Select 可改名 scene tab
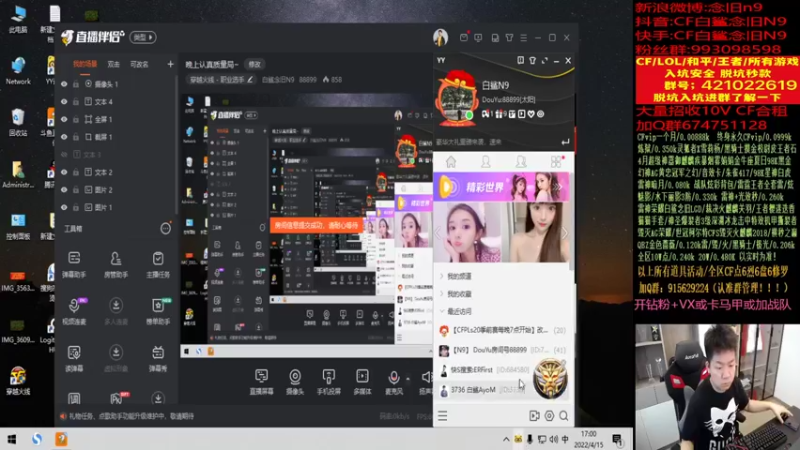 pyautogui.click(x=139, y=64)
